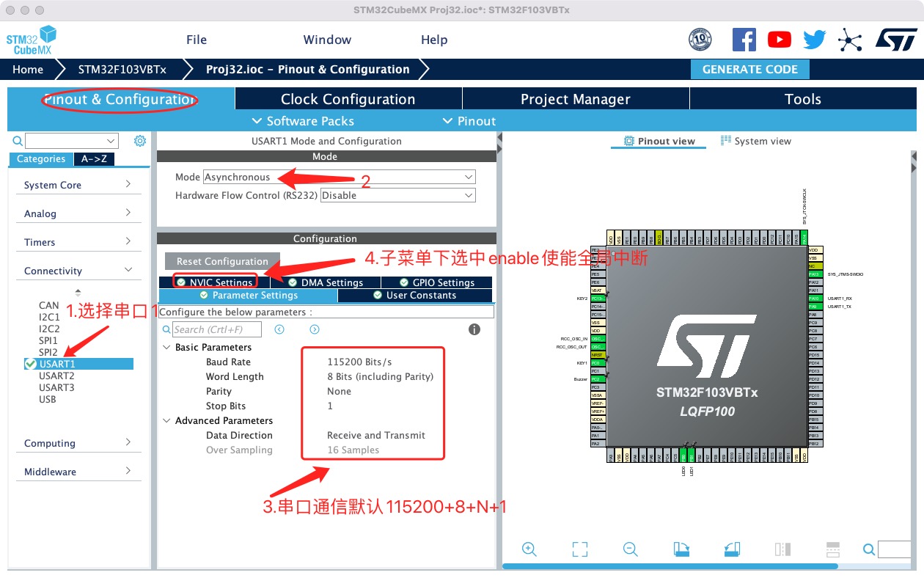
Task: Switch to Clock Configuration tab
Action: 348,99
